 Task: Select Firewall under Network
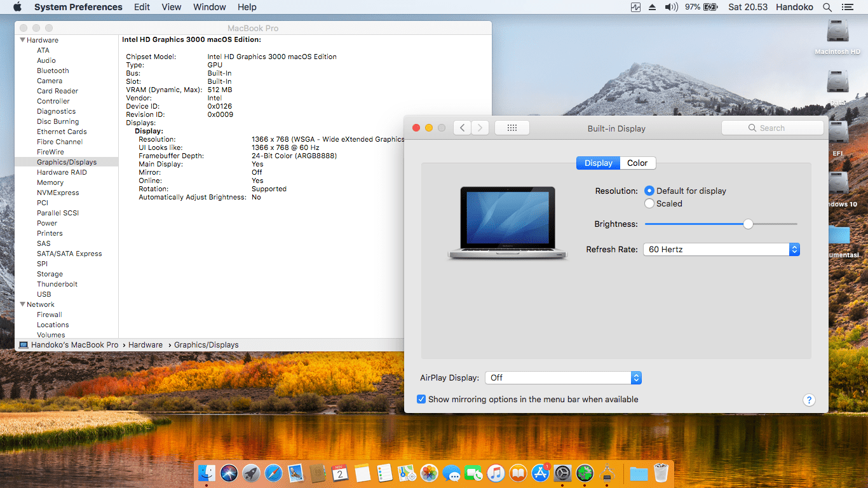click(50, 315)
